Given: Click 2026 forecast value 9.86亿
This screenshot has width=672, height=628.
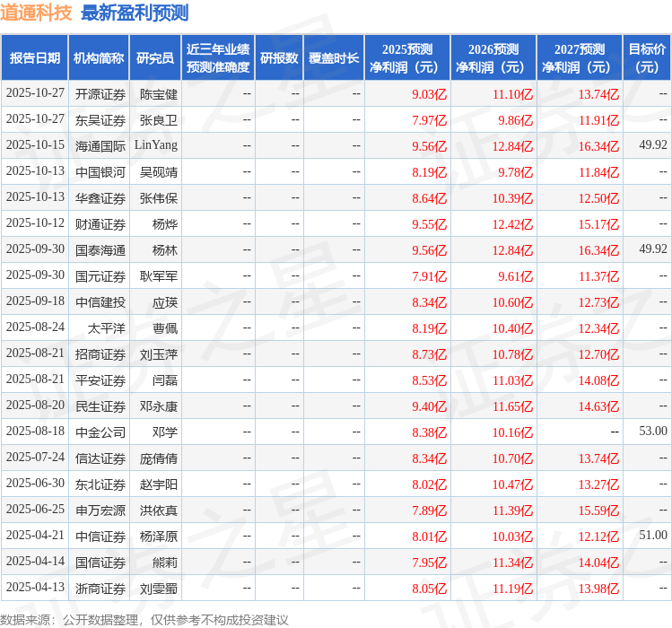Looking at the screenshot, I should tap(515, 120).
